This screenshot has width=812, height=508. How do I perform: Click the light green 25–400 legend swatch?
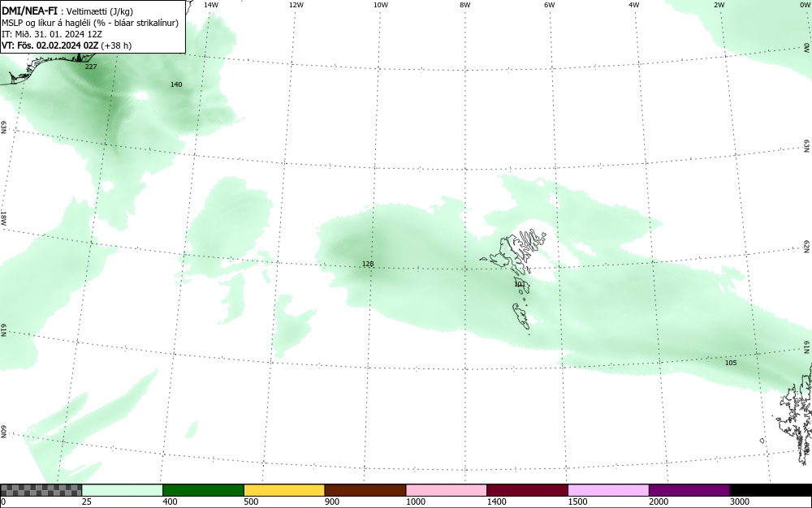tap(123, 490)
